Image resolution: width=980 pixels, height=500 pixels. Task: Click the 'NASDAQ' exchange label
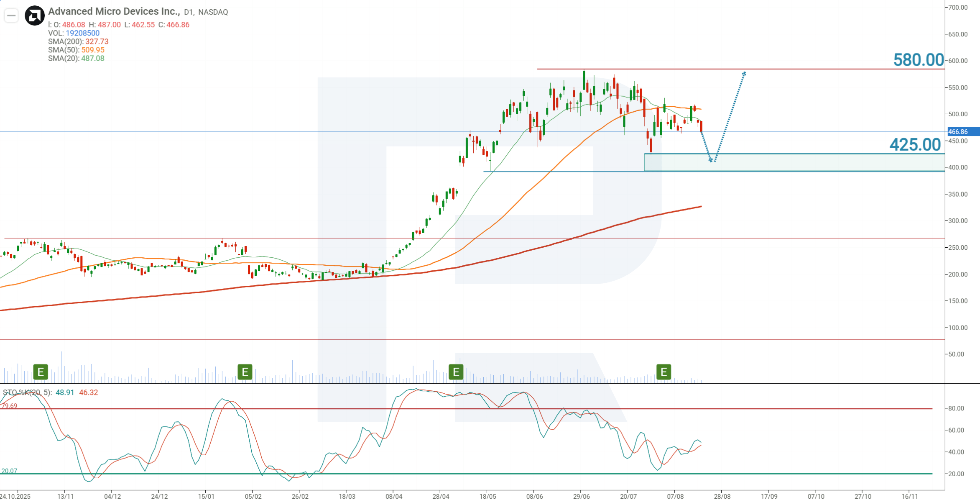tap(213, 12)
